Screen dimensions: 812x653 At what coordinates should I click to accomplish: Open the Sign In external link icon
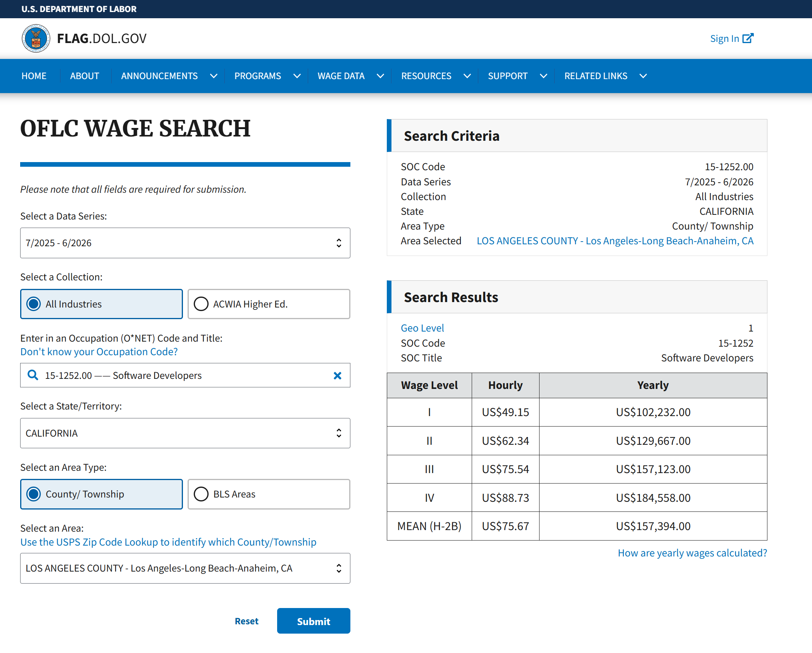pyautogui.click(x=748, y=38)
